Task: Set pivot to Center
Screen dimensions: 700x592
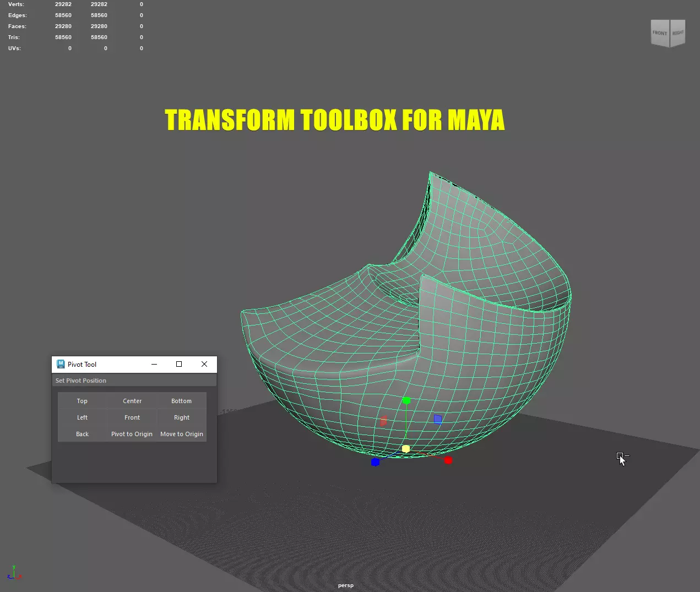Action: point(132,401)
